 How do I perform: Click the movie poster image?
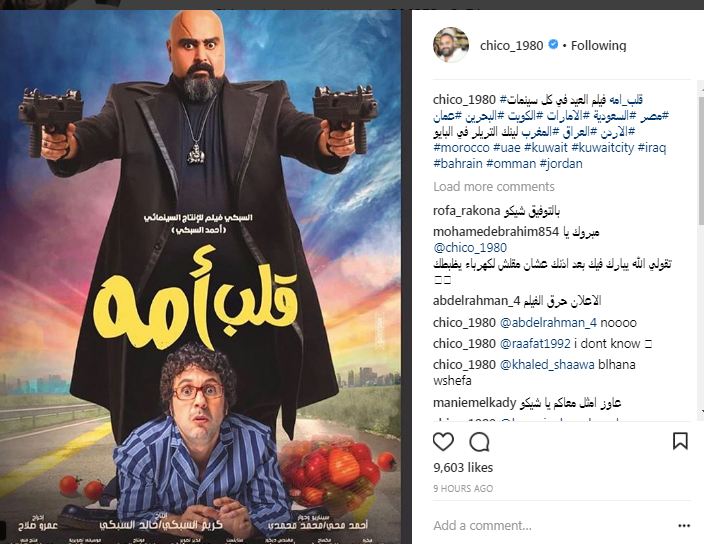[x=200, y=274]
